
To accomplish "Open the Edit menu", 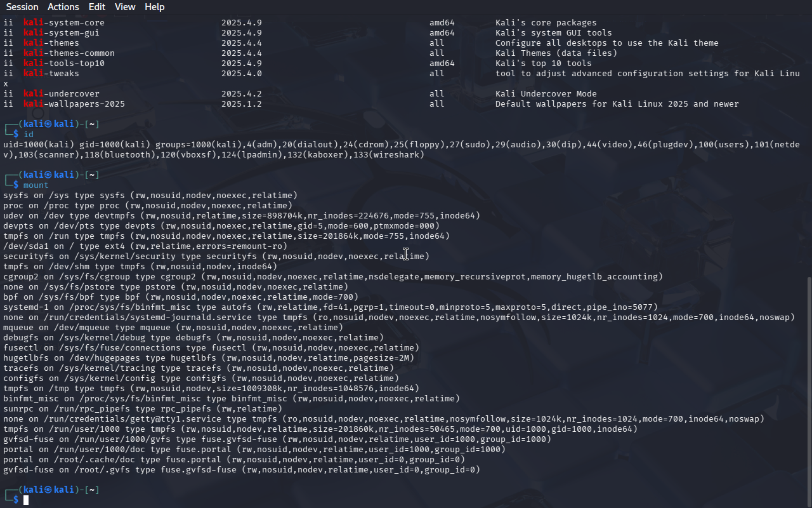I will coord(97,7).
